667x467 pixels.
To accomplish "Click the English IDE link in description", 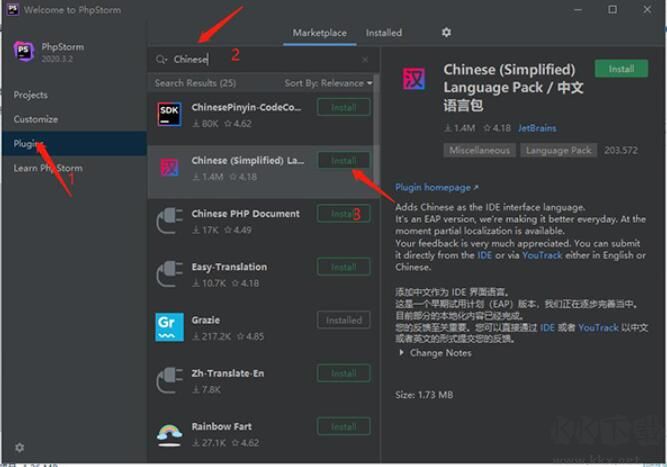I will (485, 255).
